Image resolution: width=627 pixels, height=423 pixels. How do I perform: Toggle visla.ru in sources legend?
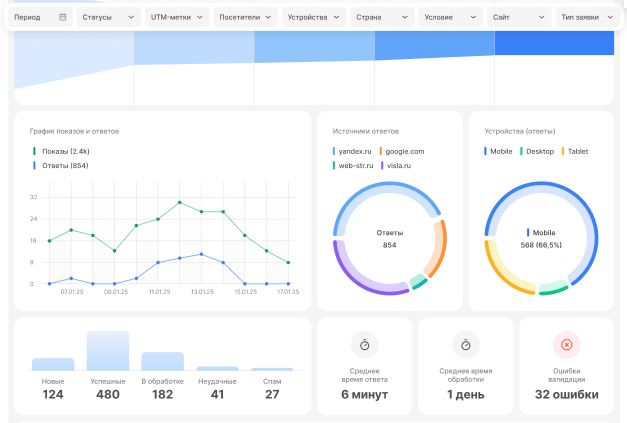[396, 165]
